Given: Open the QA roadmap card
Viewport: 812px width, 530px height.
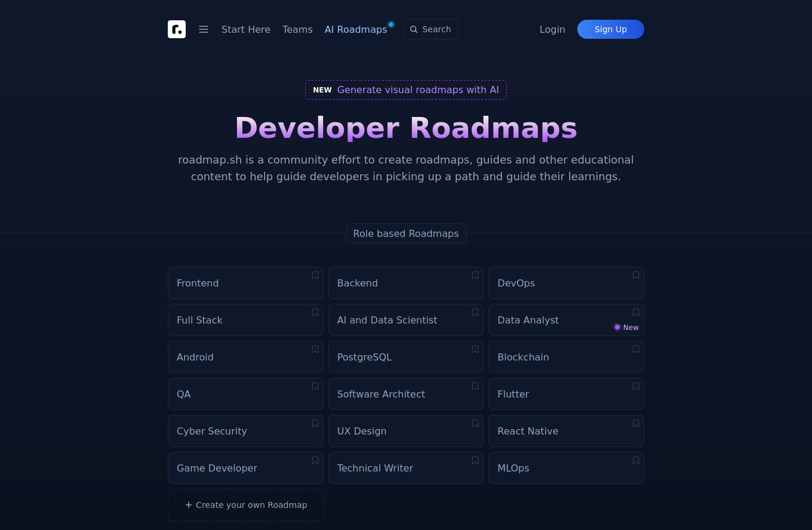Looking at the screenshot, I should 245,394.
